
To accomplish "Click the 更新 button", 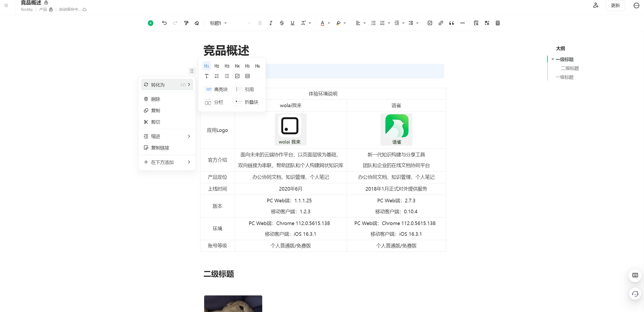I will (x=615, y=5).
